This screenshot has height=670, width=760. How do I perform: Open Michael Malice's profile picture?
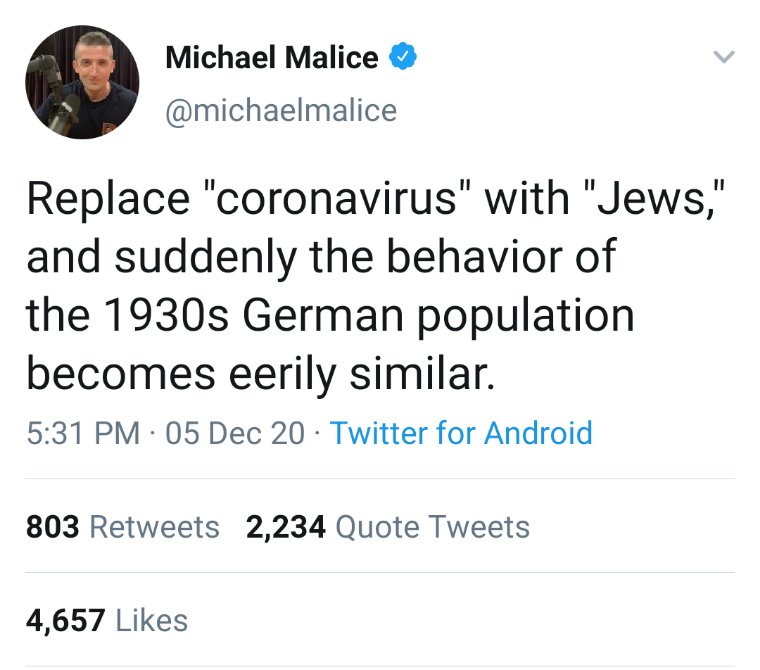(x=82, y=82)
